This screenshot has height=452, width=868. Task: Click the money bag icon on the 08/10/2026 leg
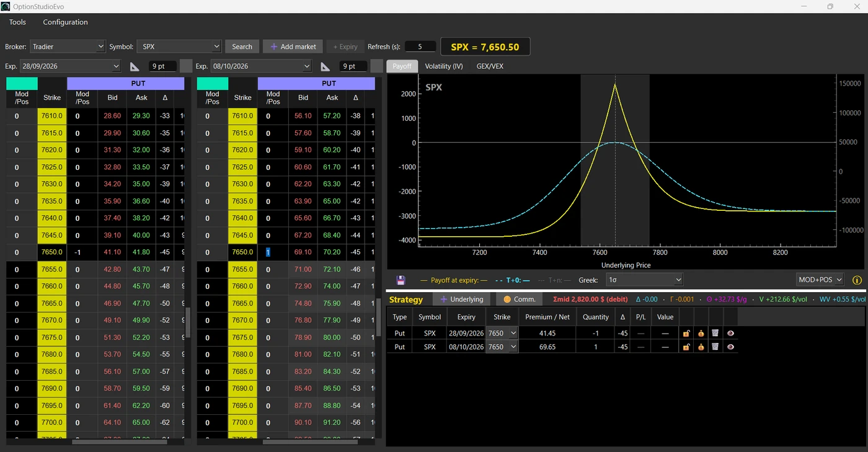[x=701, y=347]
